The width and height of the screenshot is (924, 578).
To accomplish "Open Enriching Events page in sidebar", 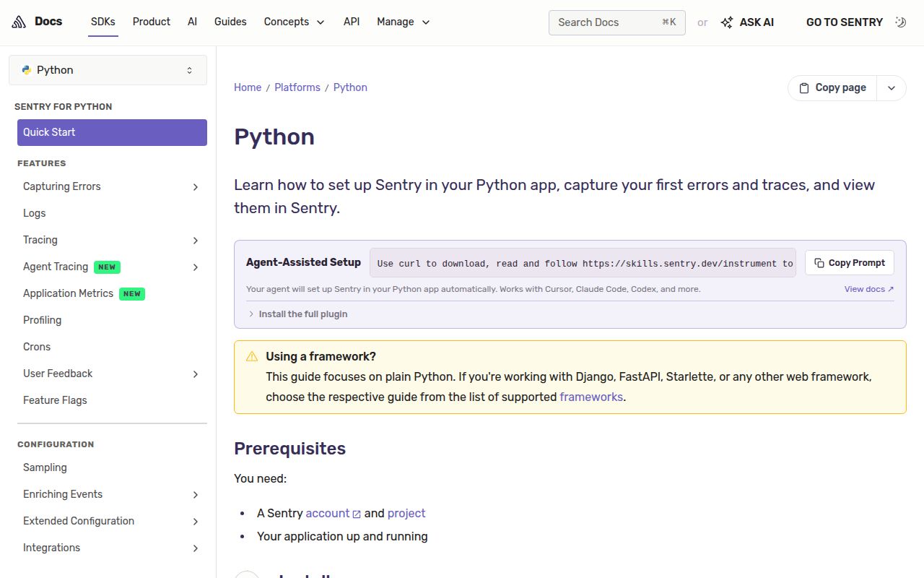I will [x=63, y=494].
